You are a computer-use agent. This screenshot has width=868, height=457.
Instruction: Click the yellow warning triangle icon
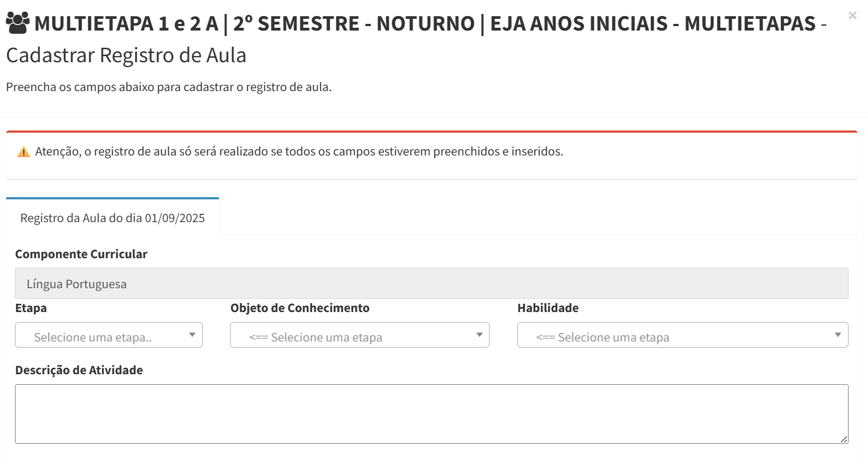[x=23, y=152]
